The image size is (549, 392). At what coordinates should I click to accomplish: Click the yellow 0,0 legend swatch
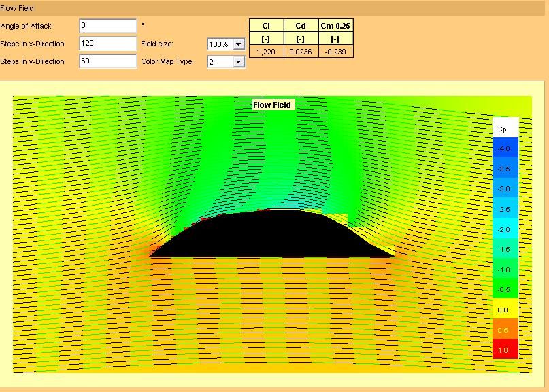coord(505,310)
